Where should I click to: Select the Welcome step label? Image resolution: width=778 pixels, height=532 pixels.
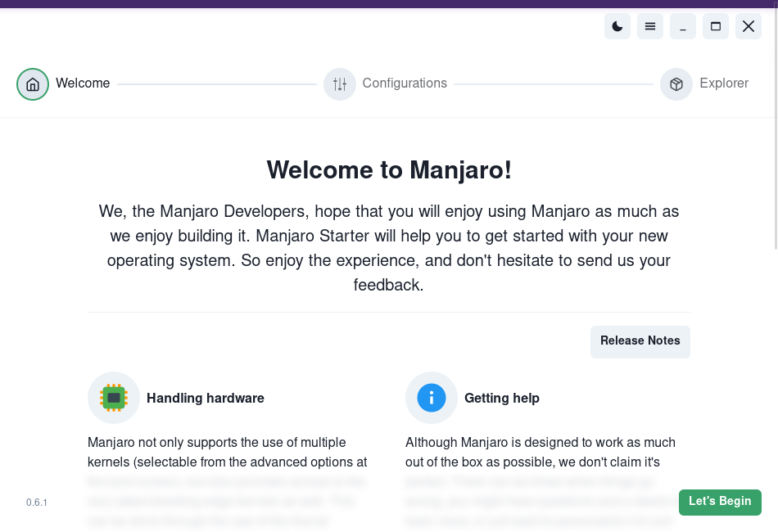(83, 83)
